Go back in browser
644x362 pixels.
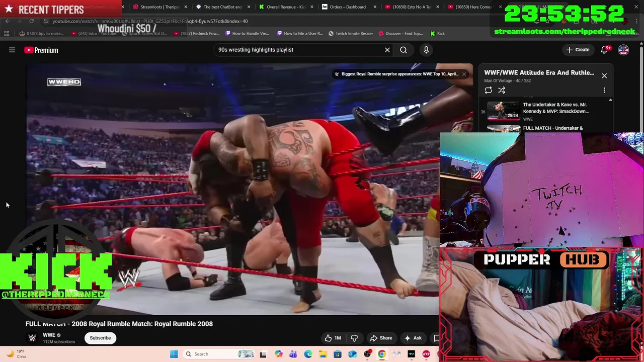(x=7, y=21)
